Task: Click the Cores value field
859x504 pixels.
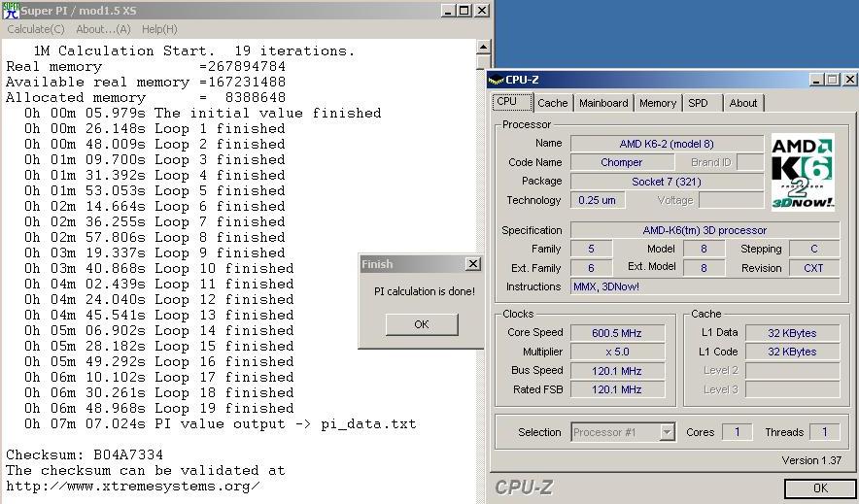Action: (x=737, y=432)
